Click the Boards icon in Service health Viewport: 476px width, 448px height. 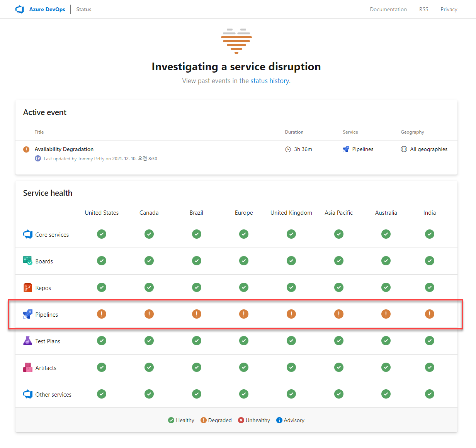[x=27, y=261]
